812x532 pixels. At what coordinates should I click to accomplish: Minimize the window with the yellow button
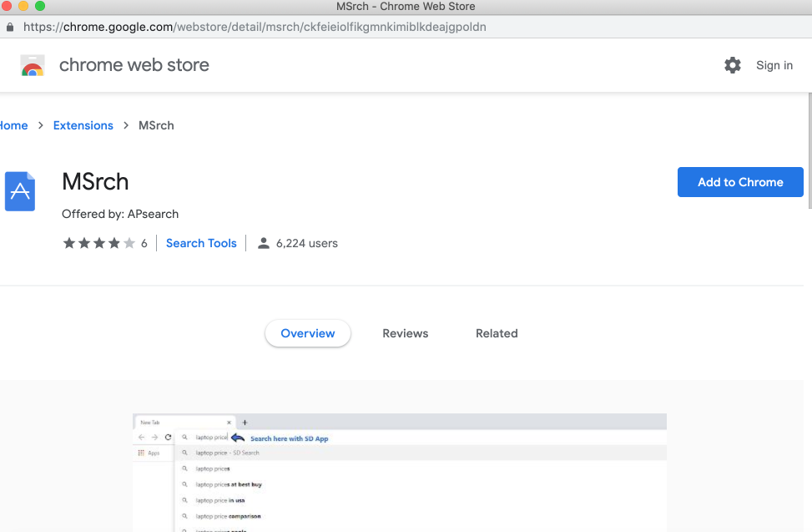point(24,6)
